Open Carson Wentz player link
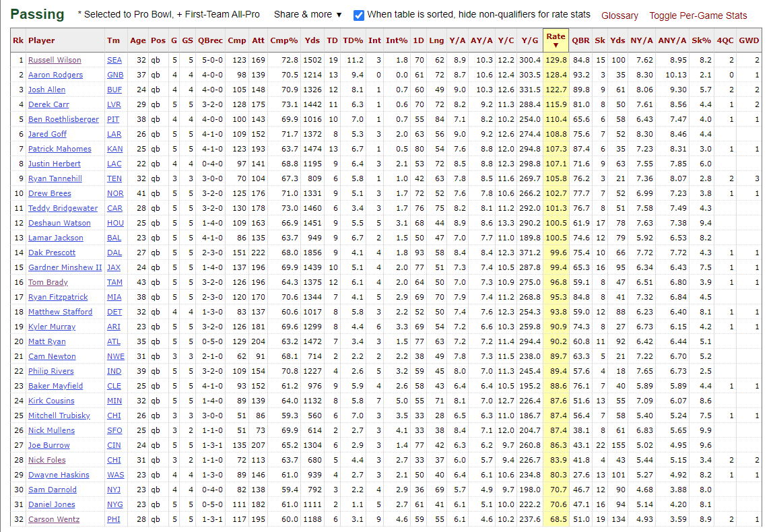Image resolution: width=771 pixels, height=532 pixels. (x=54, y=519)
